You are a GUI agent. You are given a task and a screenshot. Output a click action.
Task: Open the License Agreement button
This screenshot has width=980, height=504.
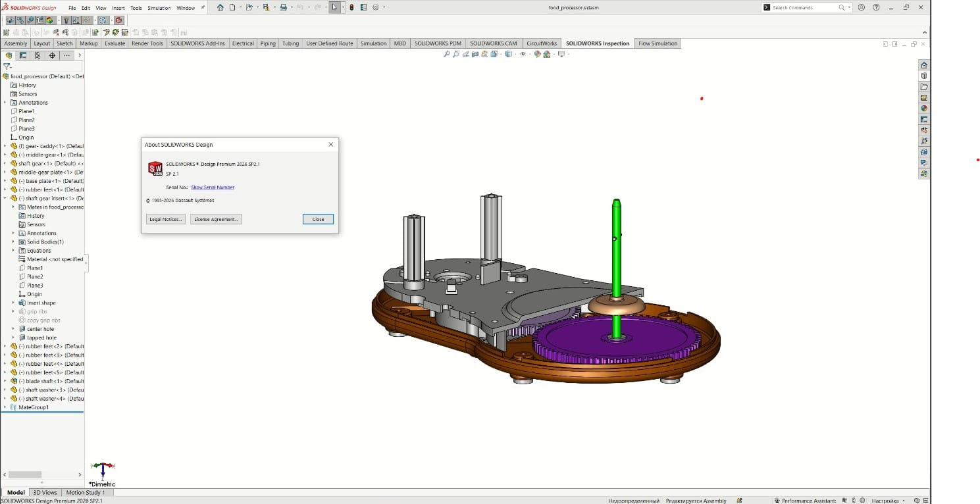pos(216,219)
